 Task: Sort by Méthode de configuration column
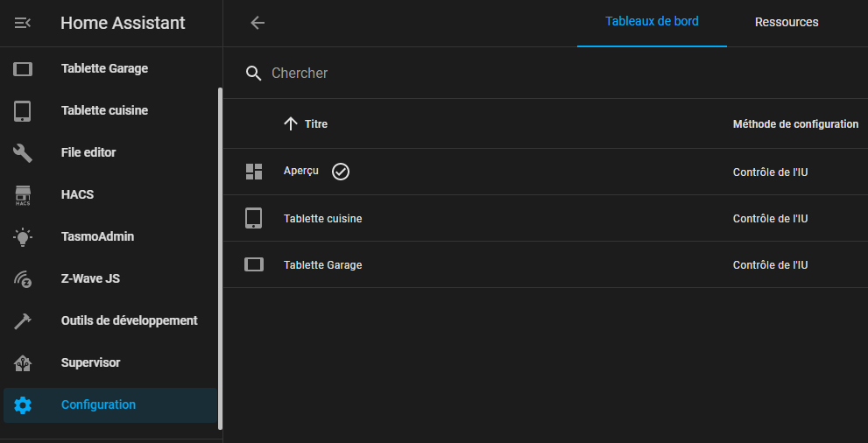coord(795,124)
